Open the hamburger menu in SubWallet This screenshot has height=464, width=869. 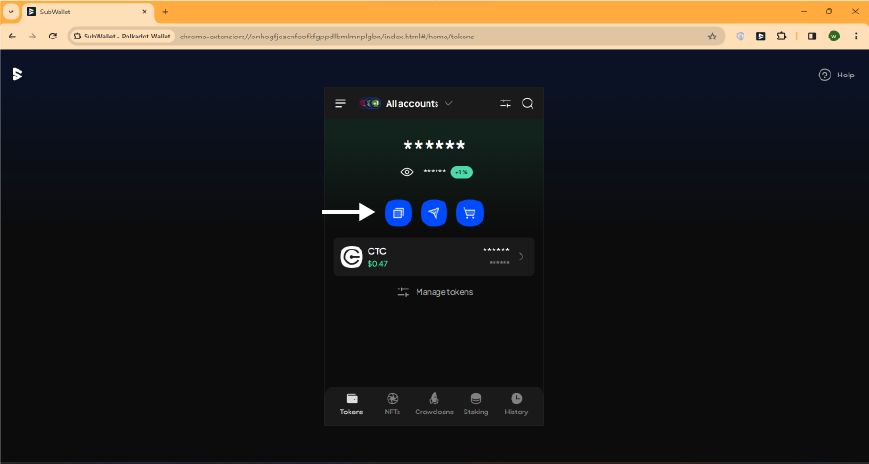pos(340,104)
